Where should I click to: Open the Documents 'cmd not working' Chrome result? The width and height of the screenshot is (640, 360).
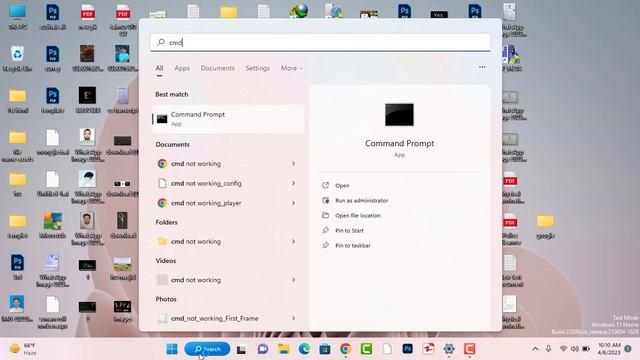(x=220, y=164)
